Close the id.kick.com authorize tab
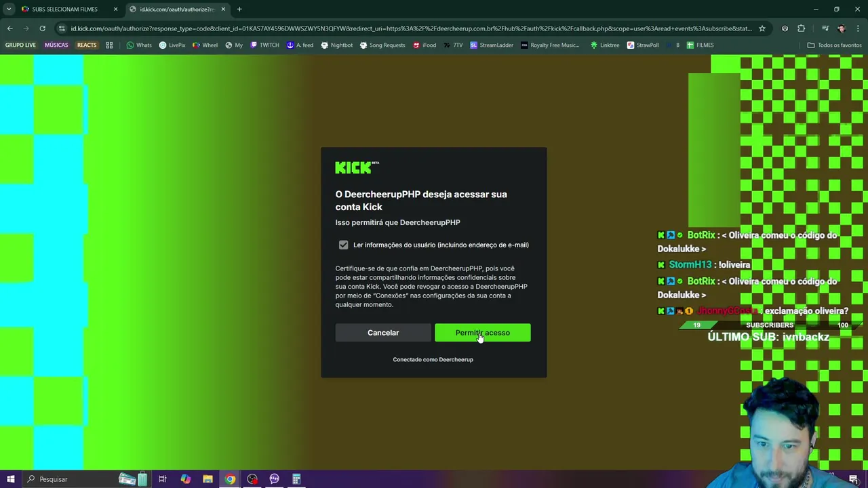The image size is (868, 488). [223, 9]
